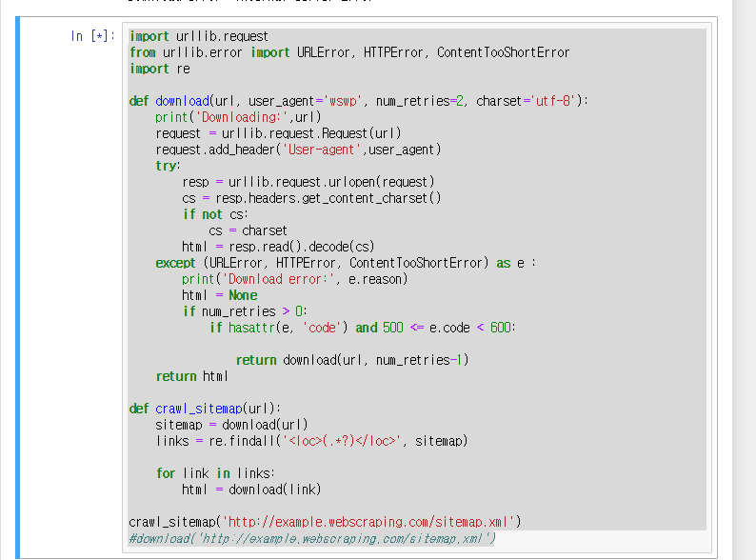756x560 pixels.
Task: Click the 'request = urllib.request.Request(url)' line
Action: tap(278, 133)
